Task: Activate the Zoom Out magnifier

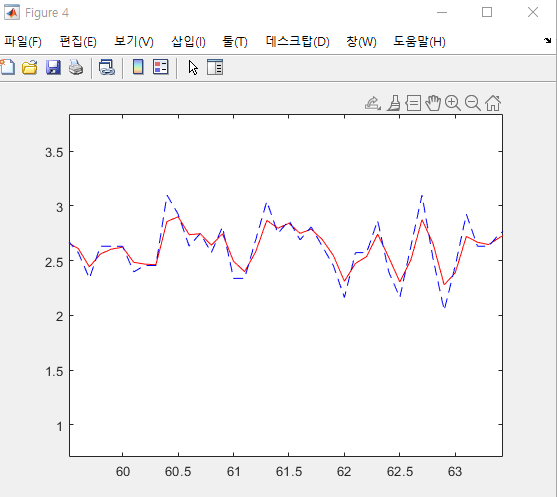Action: click(473, 103)
